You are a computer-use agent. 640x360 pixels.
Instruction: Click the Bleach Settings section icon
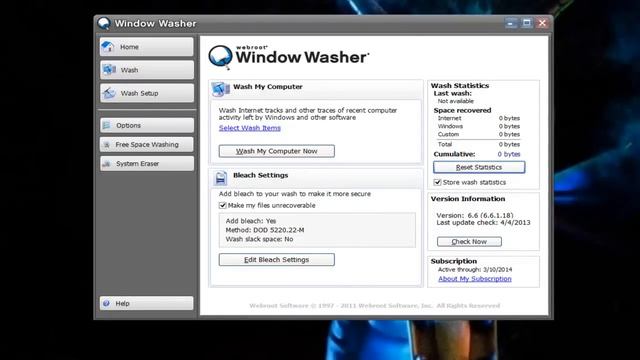pos(220,178)
